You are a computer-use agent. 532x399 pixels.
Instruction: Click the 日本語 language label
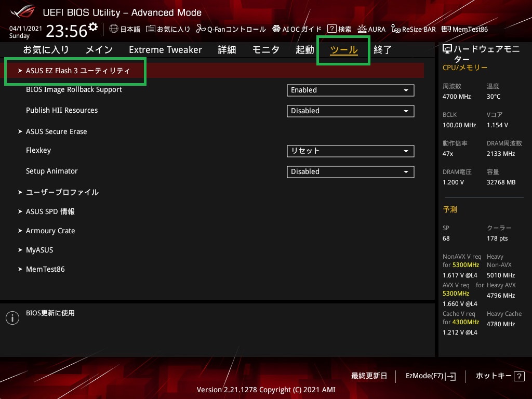point(130,29)
